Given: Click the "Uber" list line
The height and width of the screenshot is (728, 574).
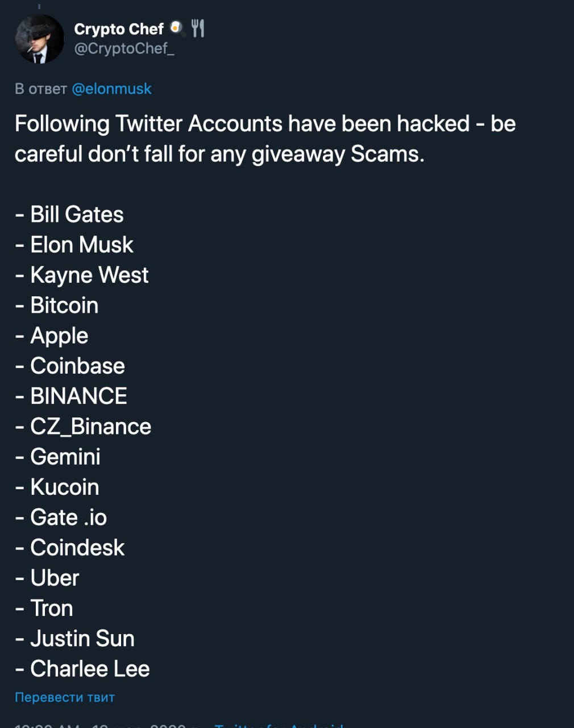Looking at the screenshot, I should 47,578.
